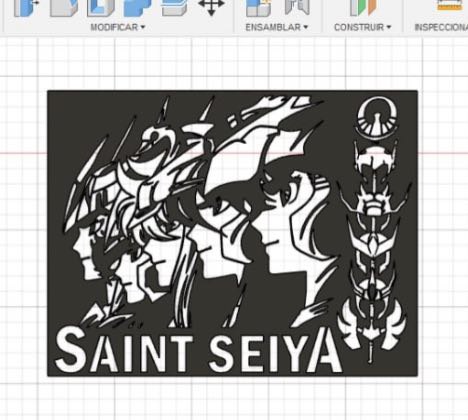468x420 pixels.
Task: Activate the Move/Copy arrows tool
Action: [211, 7]
